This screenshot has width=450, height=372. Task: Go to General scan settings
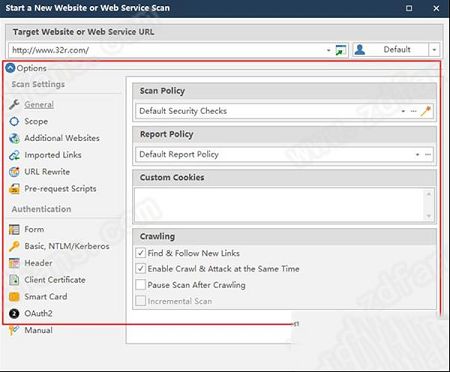39,105
